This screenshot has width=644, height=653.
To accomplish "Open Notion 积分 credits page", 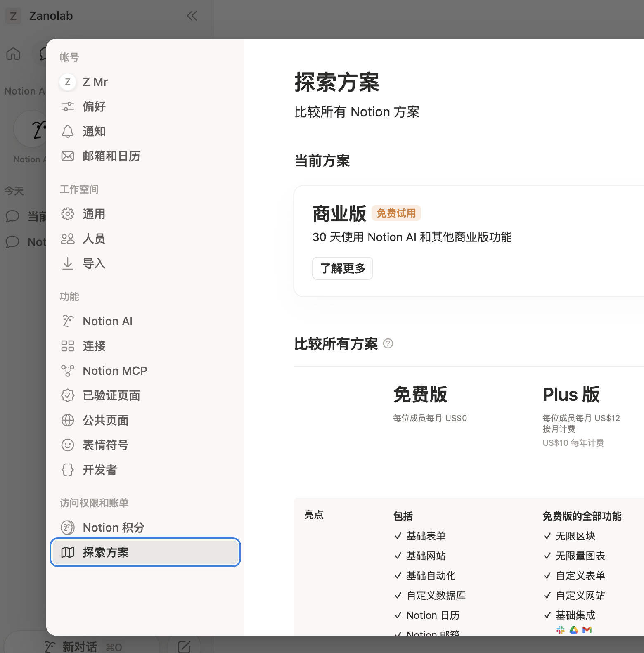I will click(x=145, y=528).
